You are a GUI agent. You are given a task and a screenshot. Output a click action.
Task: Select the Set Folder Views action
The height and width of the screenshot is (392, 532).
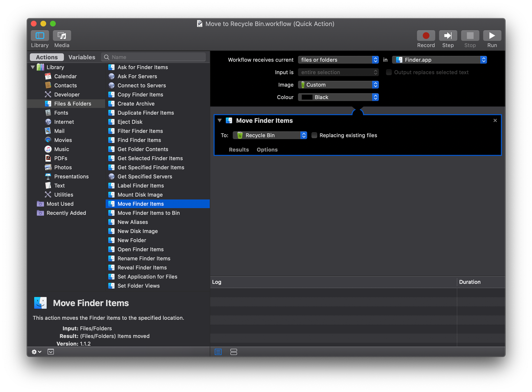point(158,285)
